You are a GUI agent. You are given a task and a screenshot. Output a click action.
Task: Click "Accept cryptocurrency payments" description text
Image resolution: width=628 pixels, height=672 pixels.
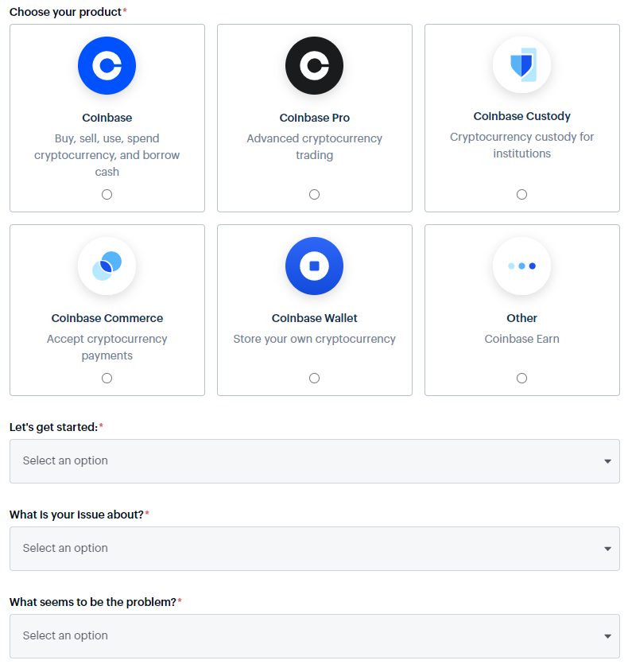pyautogui.click(x=107, y=348)
